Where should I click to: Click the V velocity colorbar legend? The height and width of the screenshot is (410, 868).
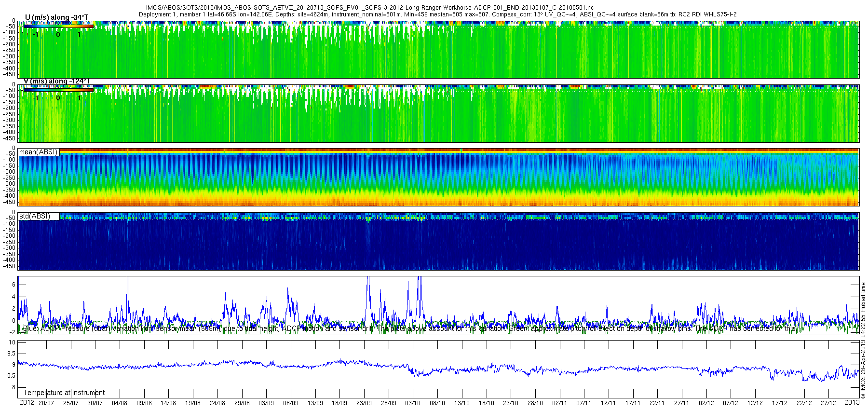tap(58, 90)
